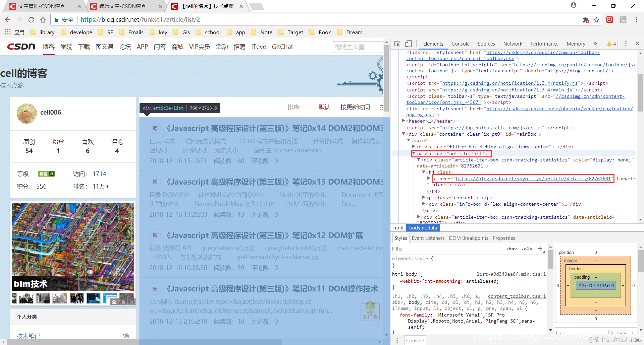Open the Apps shortcut in bookmarks bar

[14, 32]
